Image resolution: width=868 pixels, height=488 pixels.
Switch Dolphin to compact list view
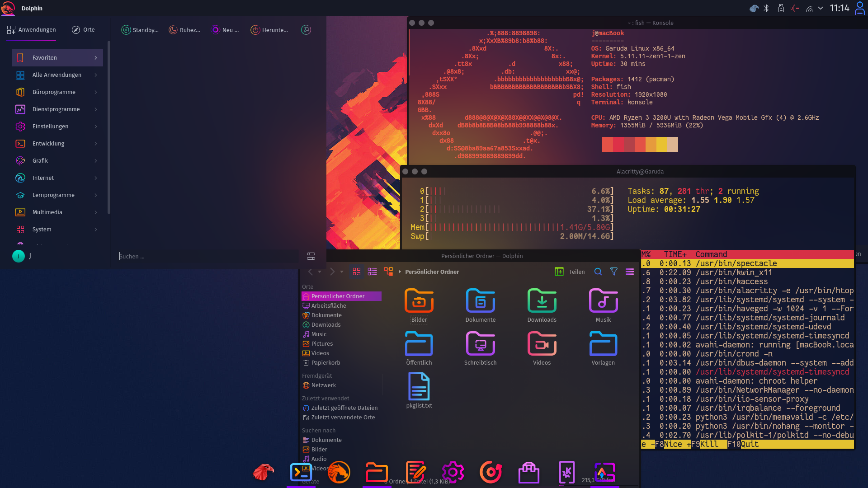pos(373,272)
